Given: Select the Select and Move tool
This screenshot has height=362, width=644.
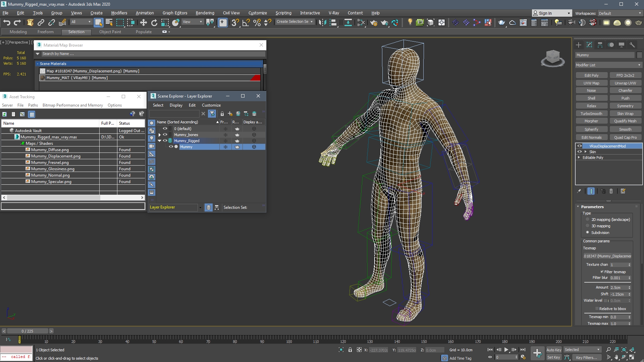Looking at the screenshot, I should point(143,22).
